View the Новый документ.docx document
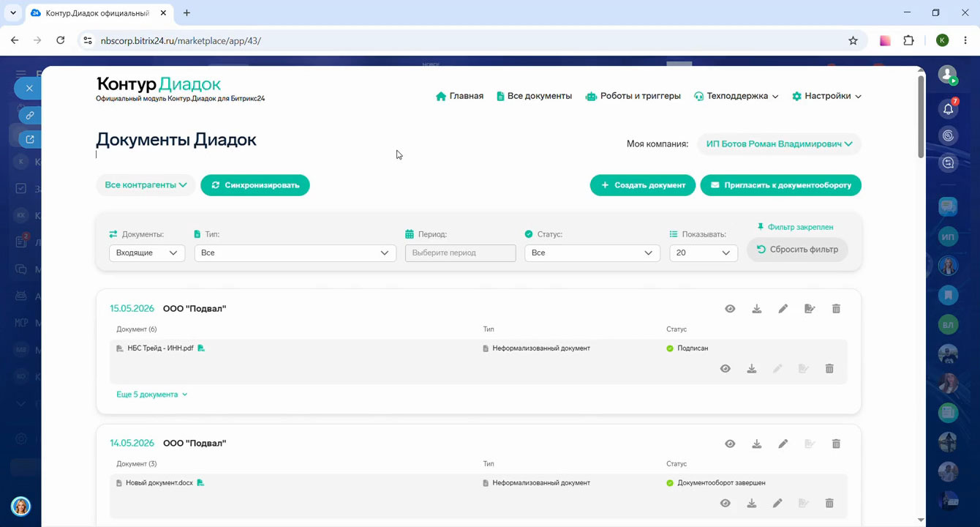 tap(725, 504)
